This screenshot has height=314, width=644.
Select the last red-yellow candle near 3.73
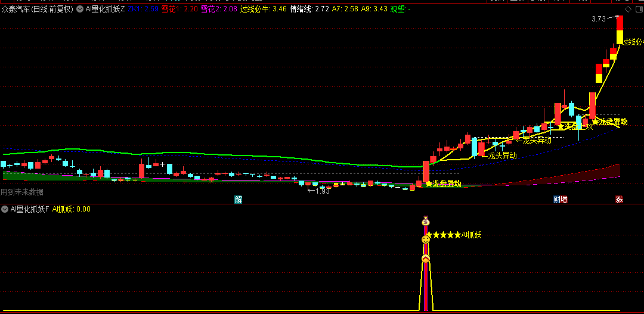pos(620,30)
